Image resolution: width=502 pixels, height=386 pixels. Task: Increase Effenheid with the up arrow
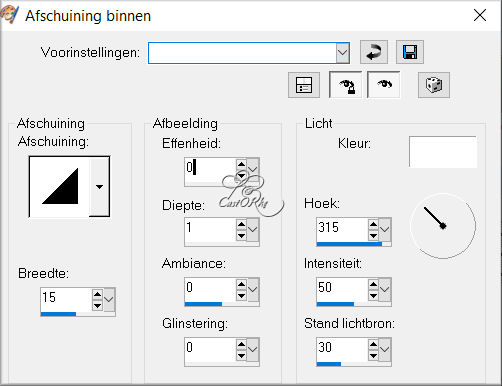241,164
